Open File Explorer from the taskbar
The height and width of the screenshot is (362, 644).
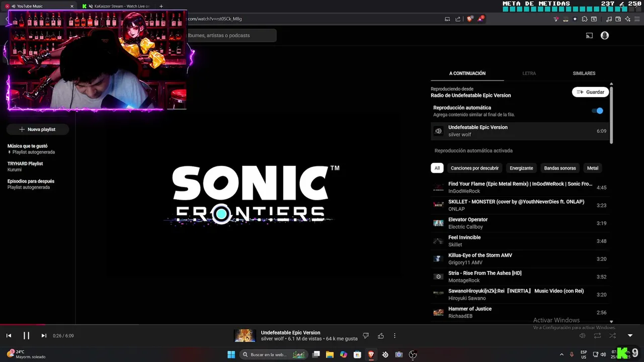pyautogui.click(x=330, y=354)
